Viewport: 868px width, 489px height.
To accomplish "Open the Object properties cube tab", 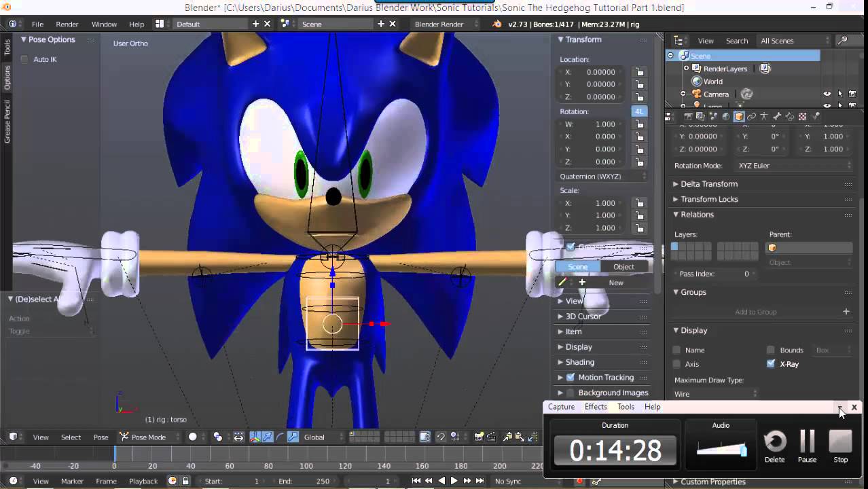I will point(739,116).
